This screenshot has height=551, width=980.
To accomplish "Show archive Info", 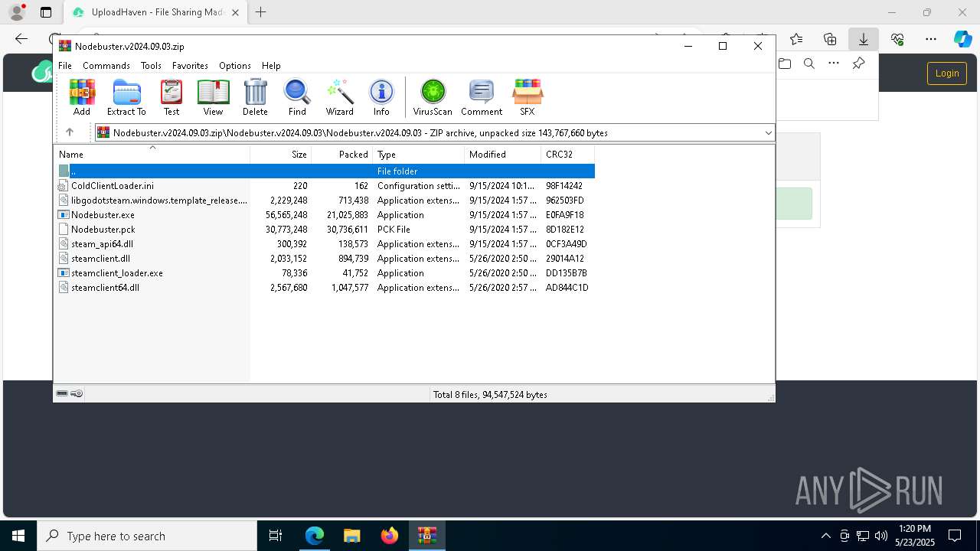I will coord(381,97).
